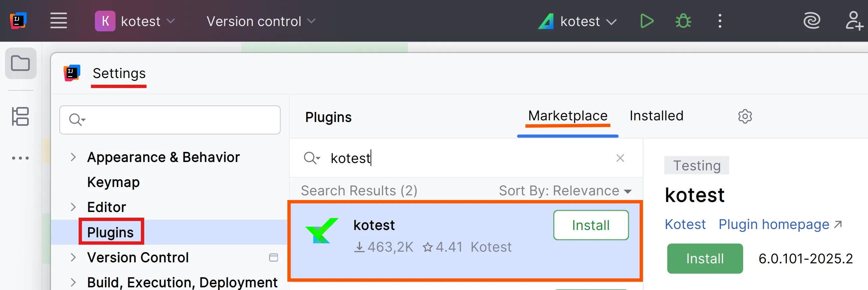Open the Project folder tool window
The width and height of the screenshot is (868, 290).
point(21,63)
